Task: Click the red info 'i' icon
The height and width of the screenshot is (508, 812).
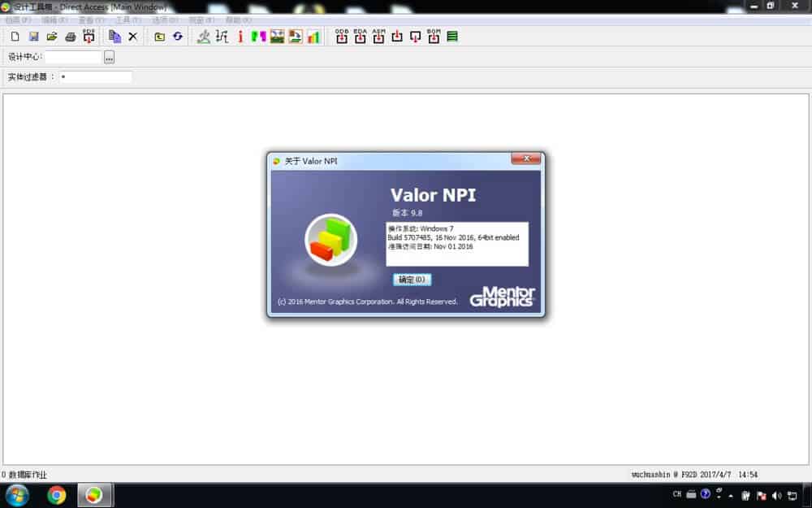Action: click(x=240, y=37)
